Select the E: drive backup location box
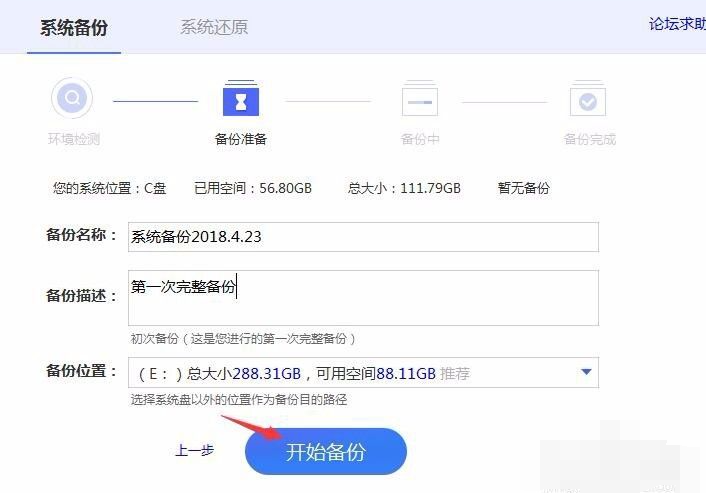Screen dimensions: 706x493 350,373
